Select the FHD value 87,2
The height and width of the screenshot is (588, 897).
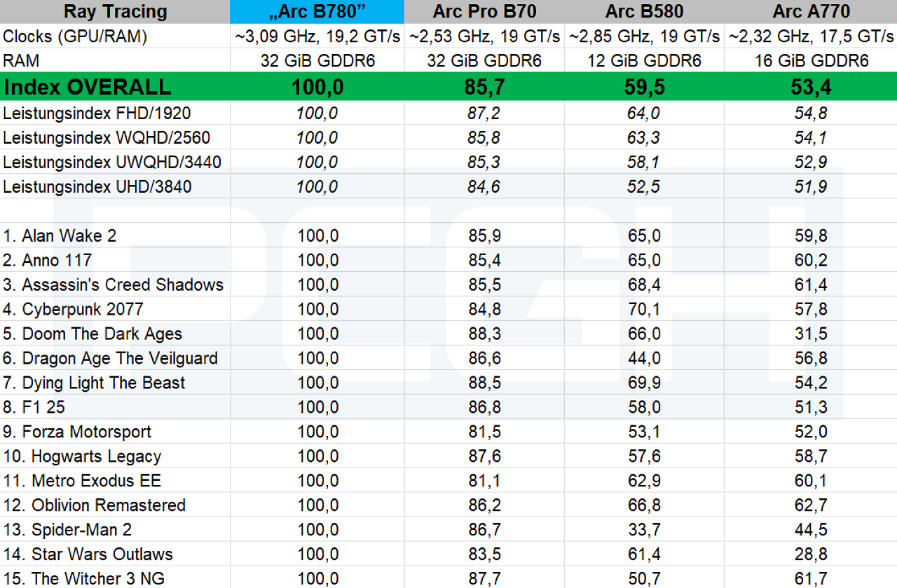point(484,114)
